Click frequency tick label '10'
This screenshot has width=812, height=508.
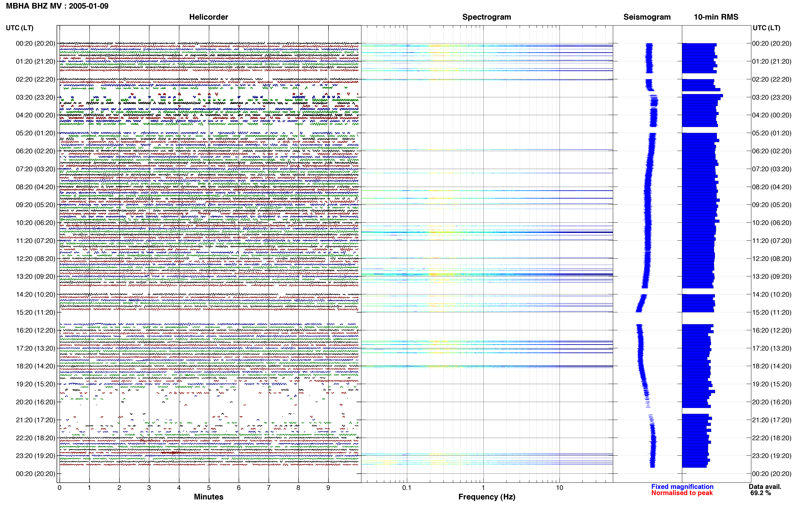click(559, 487)
